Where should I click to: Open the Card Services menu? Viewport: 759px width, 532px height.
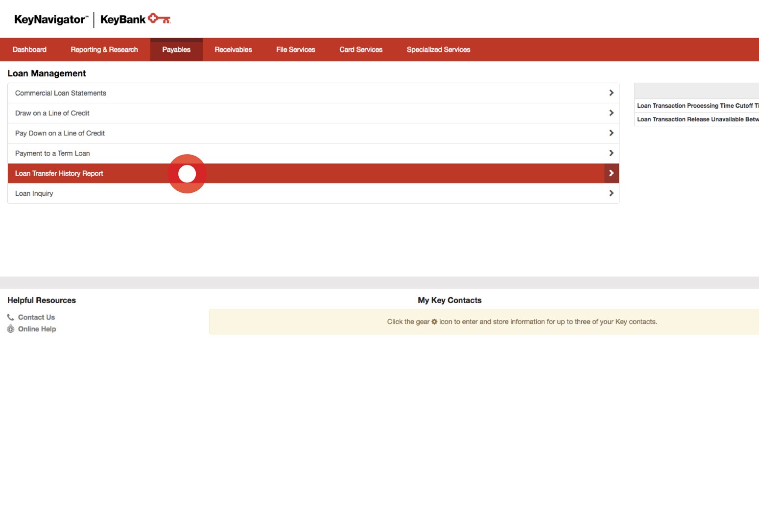point(360,49)
